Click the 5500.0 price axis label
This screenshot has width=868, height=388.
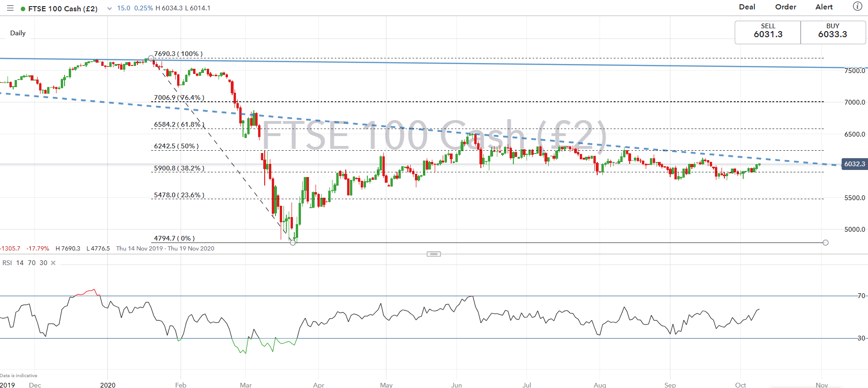[x=854, y=198]
